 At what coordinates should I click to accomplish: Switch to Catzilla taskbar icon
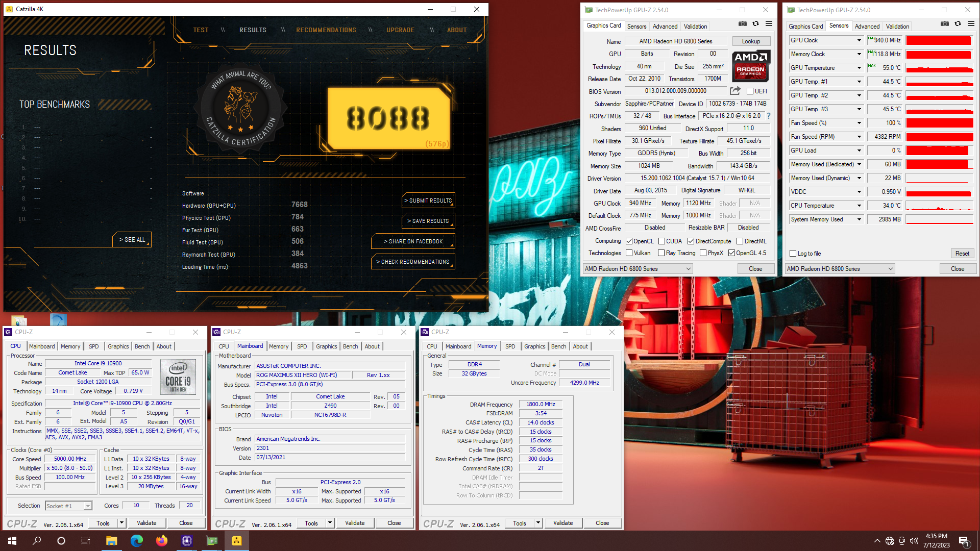click(236, 541)
